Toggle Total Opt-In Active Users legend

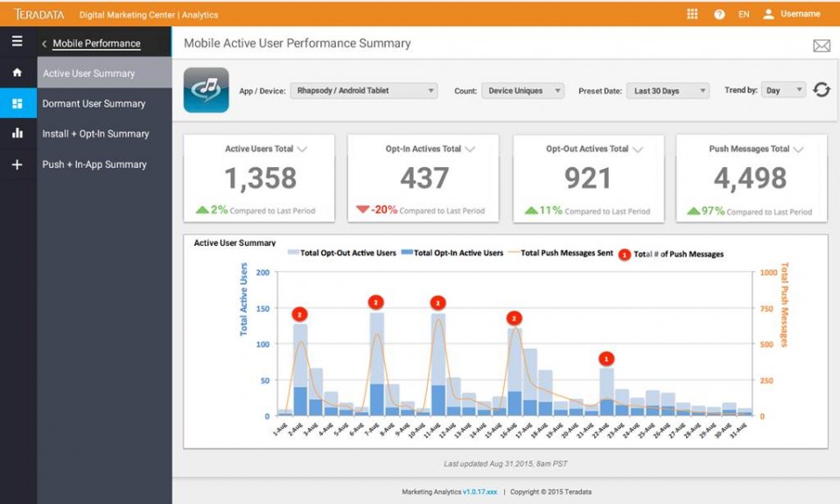click(x=452, y=253)
